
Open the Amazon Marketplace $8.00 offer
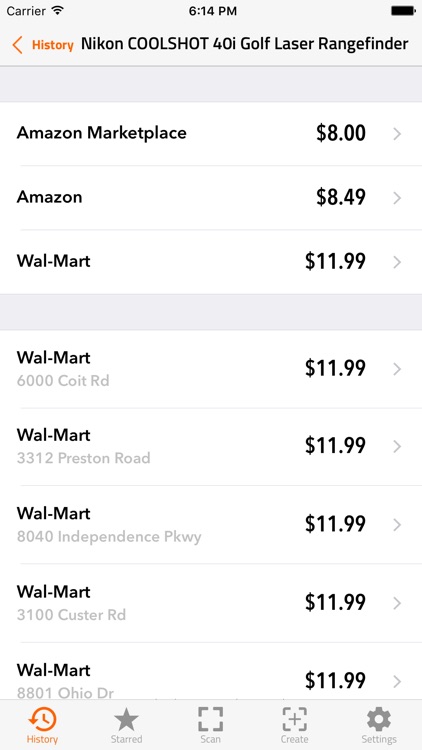pos(211,133)
